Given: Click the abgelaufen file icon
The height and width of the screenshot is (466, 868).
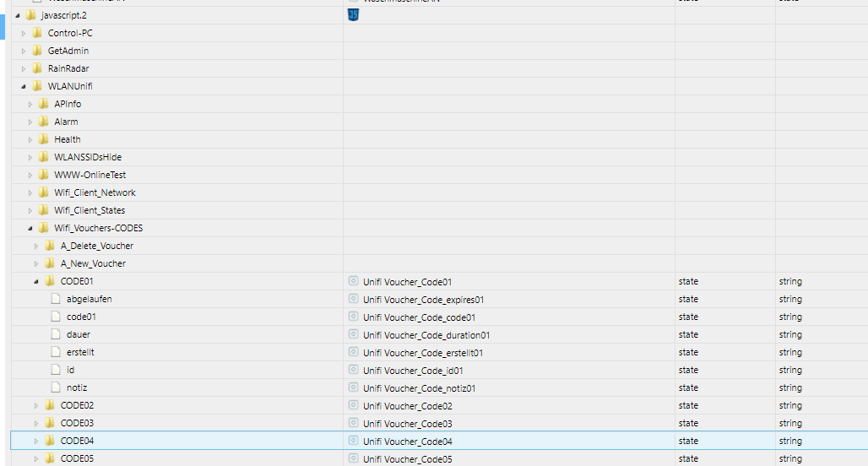Looking at the screenshot, I should (56, 299).
